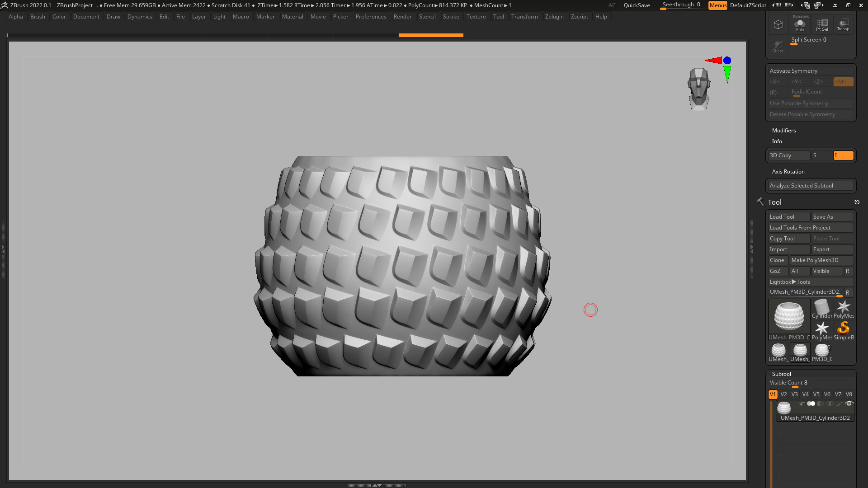Load next user interface layout arrow
Screen dimensions: 868x488
(819, 5)
